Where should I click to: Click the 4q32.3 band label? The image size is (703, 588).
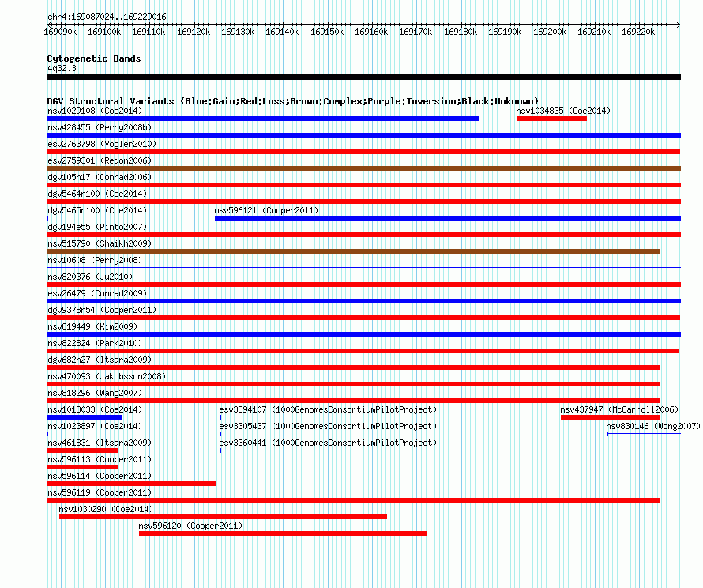pos(62,68)
